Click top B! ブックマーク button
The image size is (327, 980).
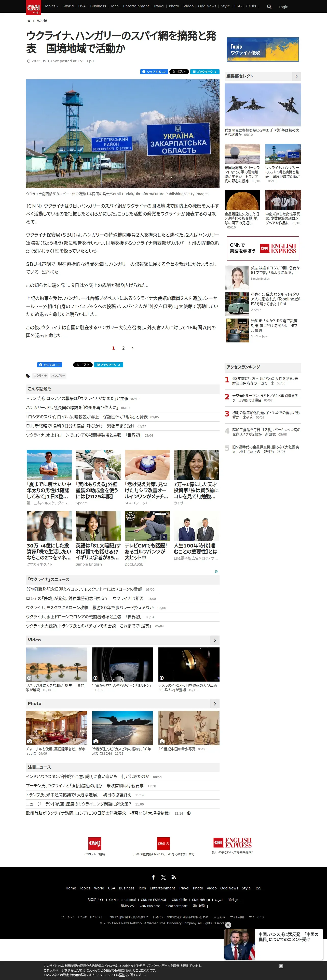coord(205,71)
